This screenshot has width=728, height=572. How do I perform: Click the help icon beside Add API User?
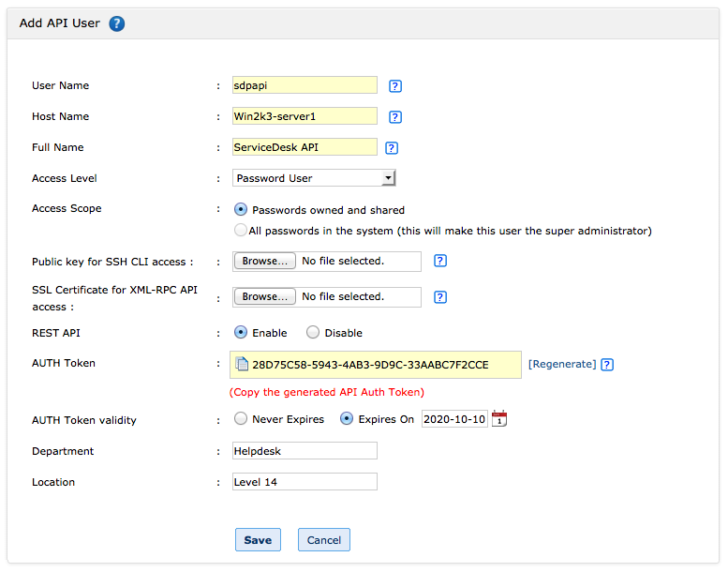click(x=116, y=23)
